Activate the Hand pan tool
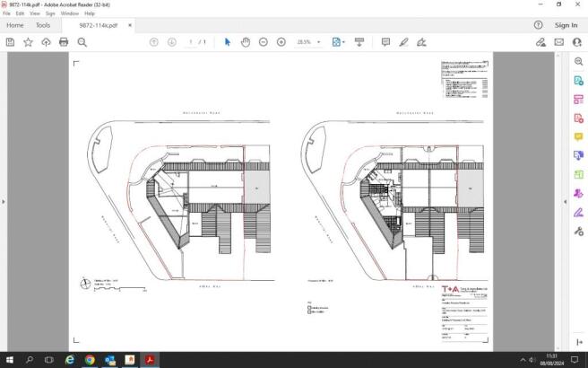Viewport: 588px width, 368px height. tap(246, 42)
